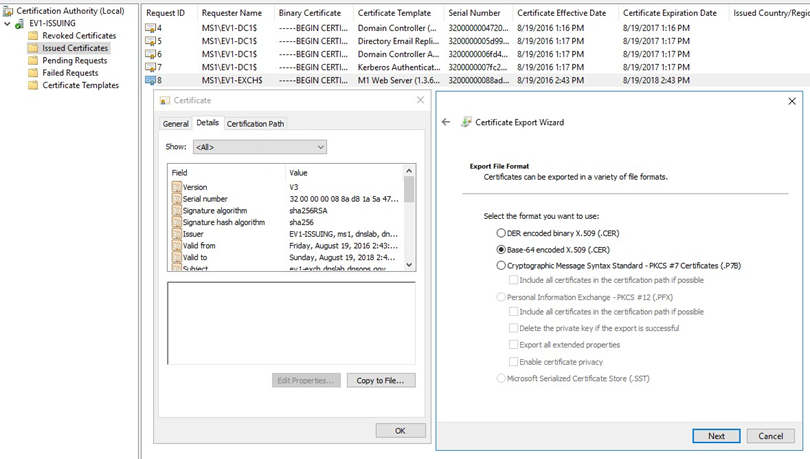810x459 pixels.
Task: Switch to the General tab
Action: pyautogui.click(x=175, y=124)
